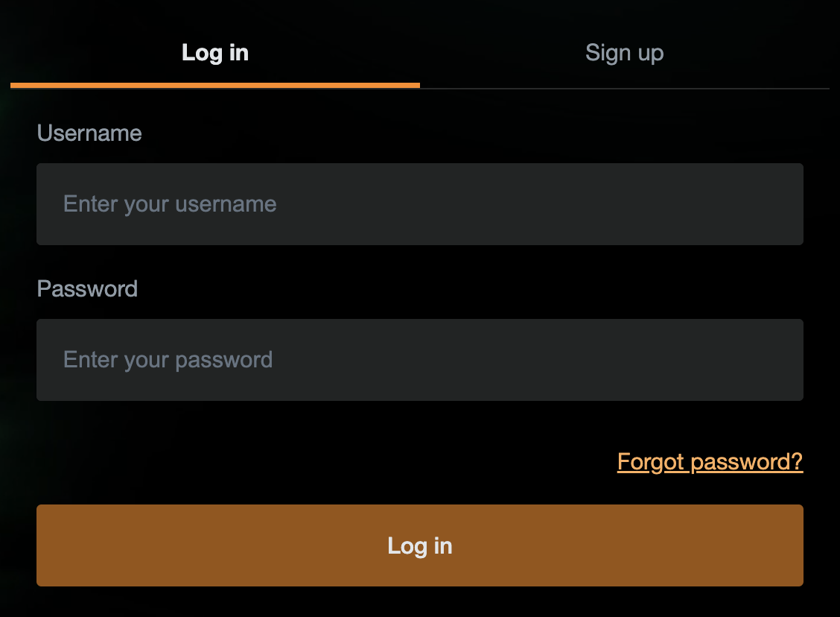Click the "Enter your password" placeholder text
Viewport: 840px width, 617px height.
(168, 360)
